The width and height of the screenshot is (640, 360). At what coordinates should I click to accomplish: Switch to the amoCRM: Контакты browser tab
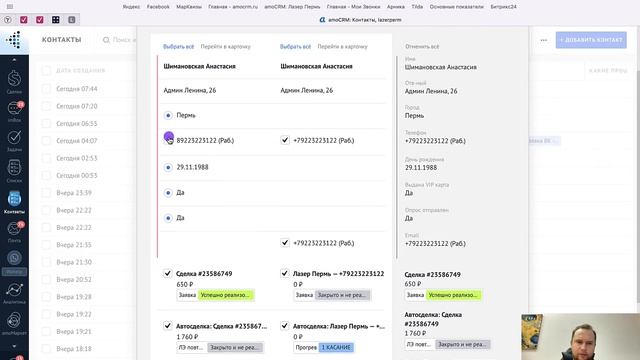pyautogui.click(x=360, y=20)
